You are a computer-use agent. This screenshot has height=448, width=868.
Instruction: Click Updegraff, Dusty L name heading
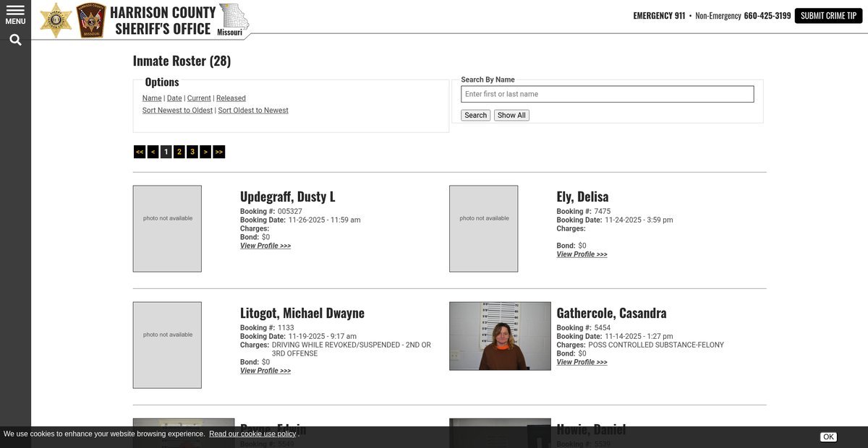(x=288, y=197)
